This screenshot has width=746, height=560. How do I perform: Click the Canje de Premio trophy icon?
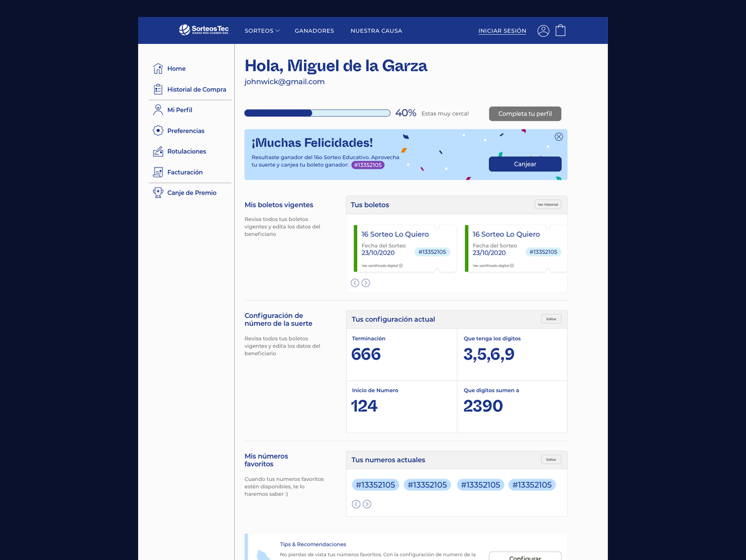(158, 192)
